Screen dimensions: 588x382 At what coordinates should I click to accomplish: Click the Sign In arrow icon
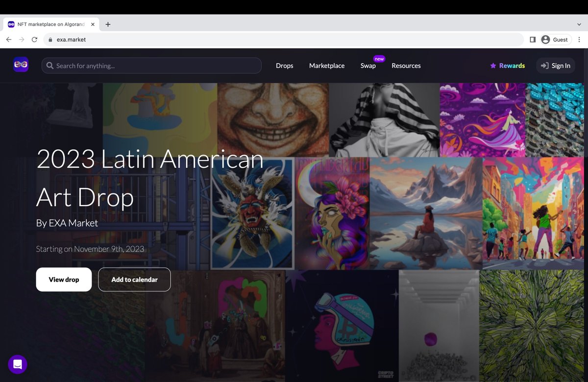point(544,65)
